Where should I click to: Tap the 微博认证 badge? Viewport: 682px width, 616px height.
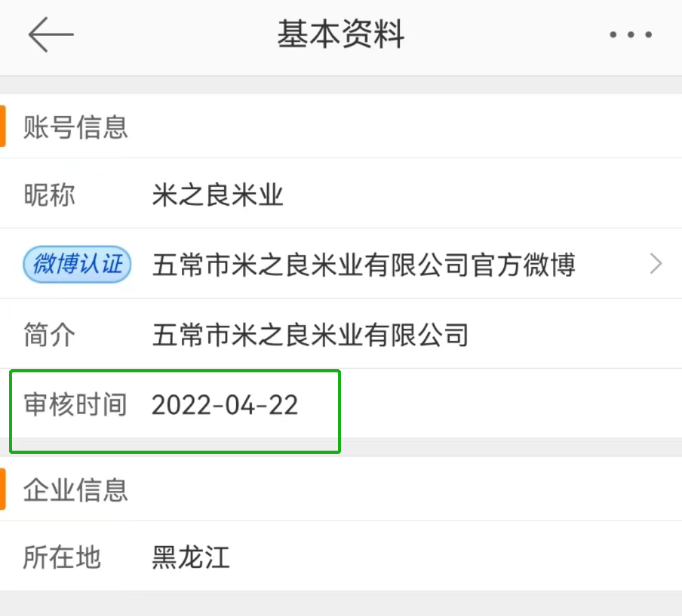point(77,264)
